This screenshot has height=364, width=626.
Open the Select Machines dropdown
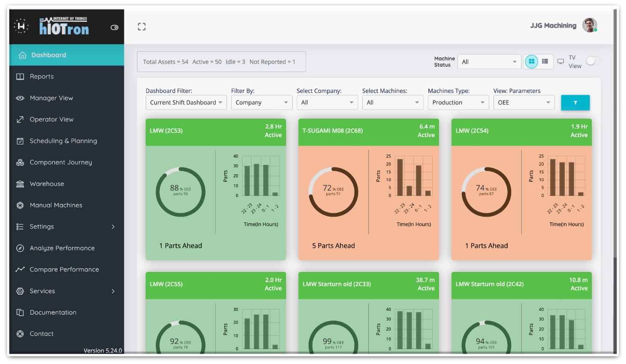pos(393,102)
